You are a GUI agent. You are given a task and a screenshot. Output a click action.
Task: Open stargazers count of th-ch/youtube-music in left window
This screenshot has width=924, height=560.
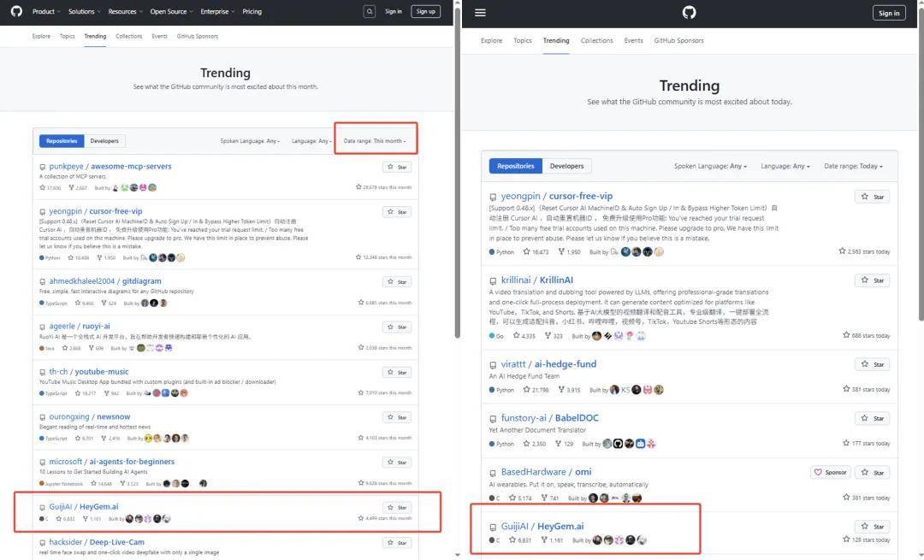click(x=86, y=393)
